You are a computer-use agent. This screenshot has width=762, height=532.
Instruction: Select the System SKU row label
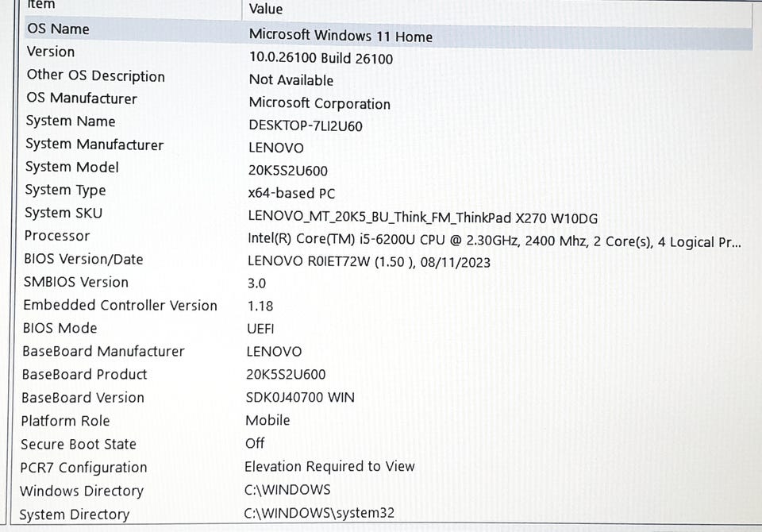coord(63,213)
